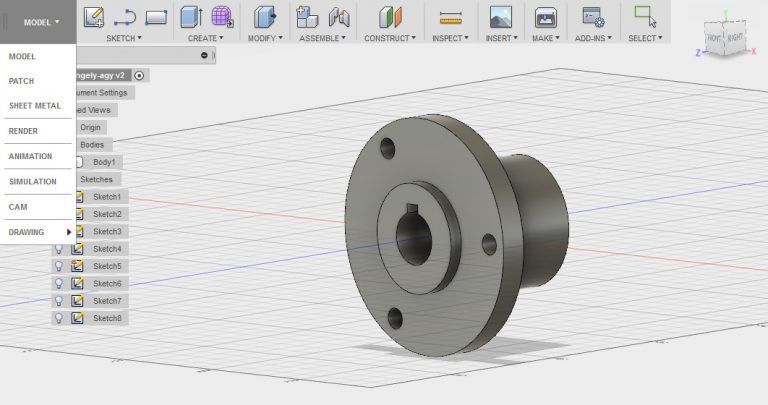The image size is (768, 405).
Task: Hide Sketch8 using its lightbulb
Action: pyautogui.click(x=59, y=318)
